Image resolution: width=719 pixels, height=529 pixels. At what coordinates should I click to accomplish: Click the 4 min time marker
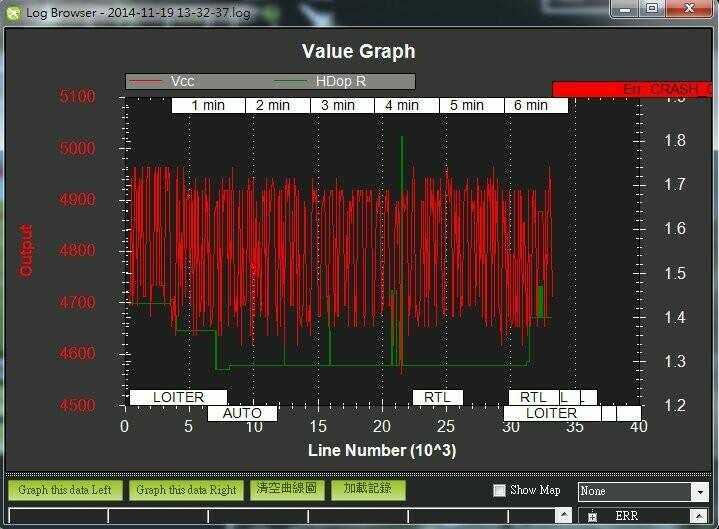(401, 105)
